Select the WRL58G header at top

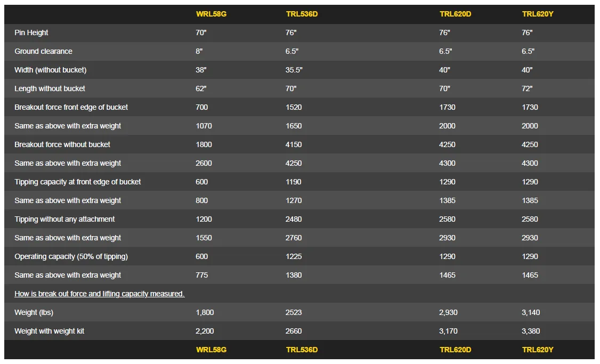[x=211, y=14]
